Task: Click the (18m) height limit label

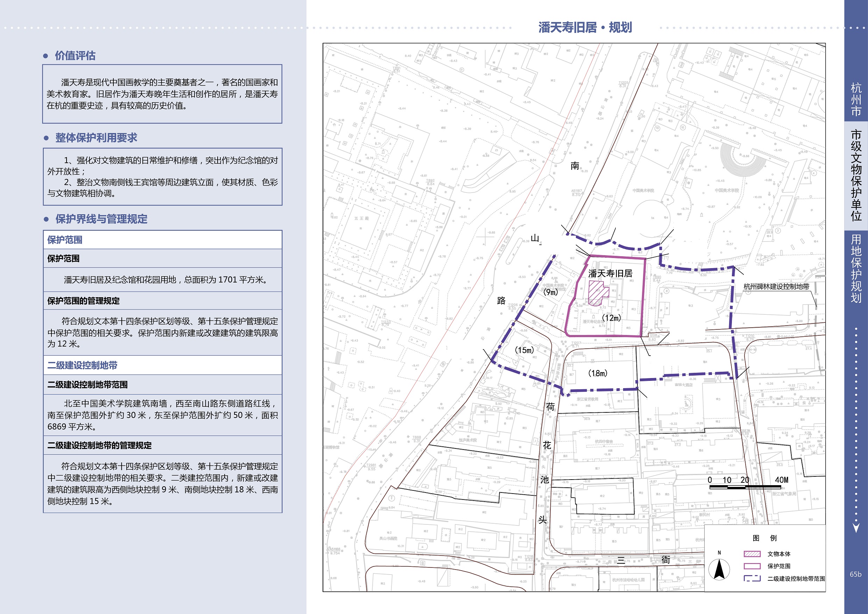Action: (x=598, y=373)
